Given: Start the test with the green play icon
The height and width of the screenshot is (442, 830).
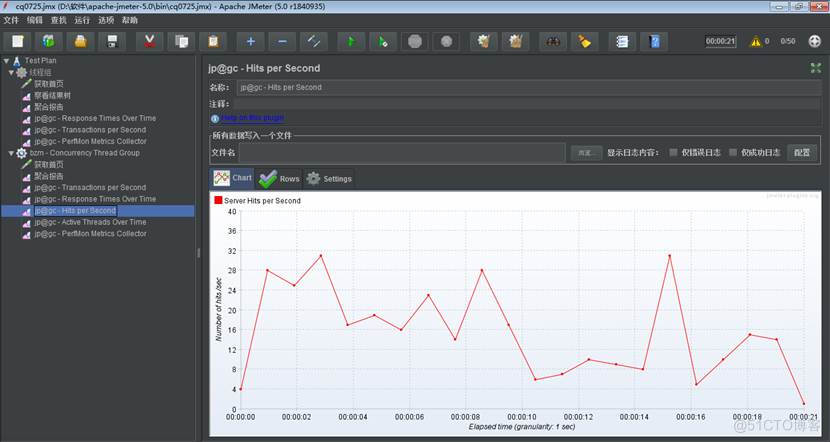Looking at the screenshot, I should click(350, 41).
